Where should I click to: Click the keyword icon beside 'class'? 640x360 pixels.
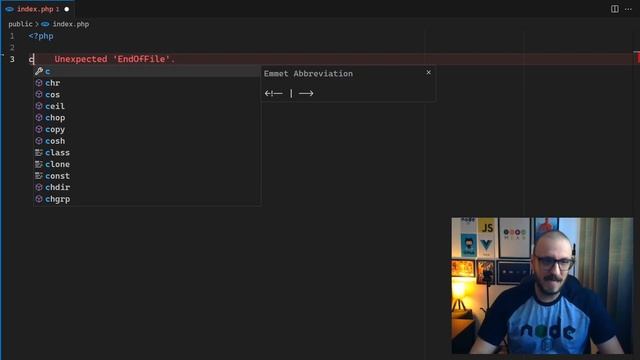[x=39, y=153]
